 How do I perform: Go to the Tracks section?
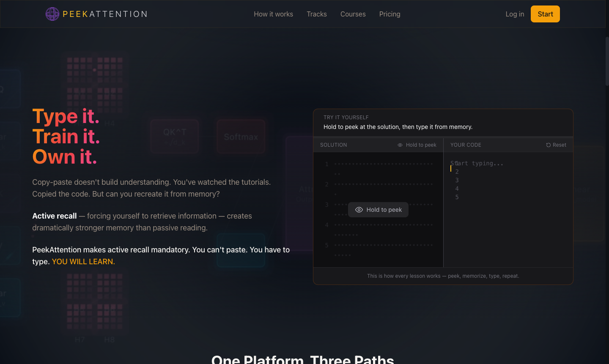[317, 14]
